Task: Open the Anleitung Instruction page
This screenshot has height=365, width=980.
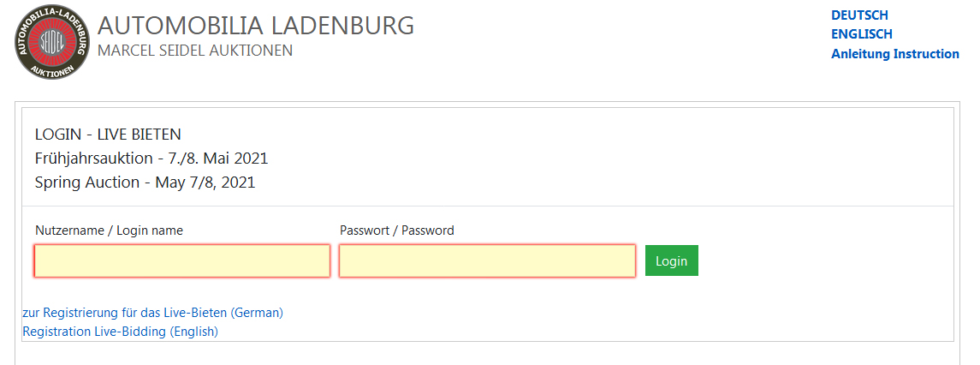Action: coord(895,54)
